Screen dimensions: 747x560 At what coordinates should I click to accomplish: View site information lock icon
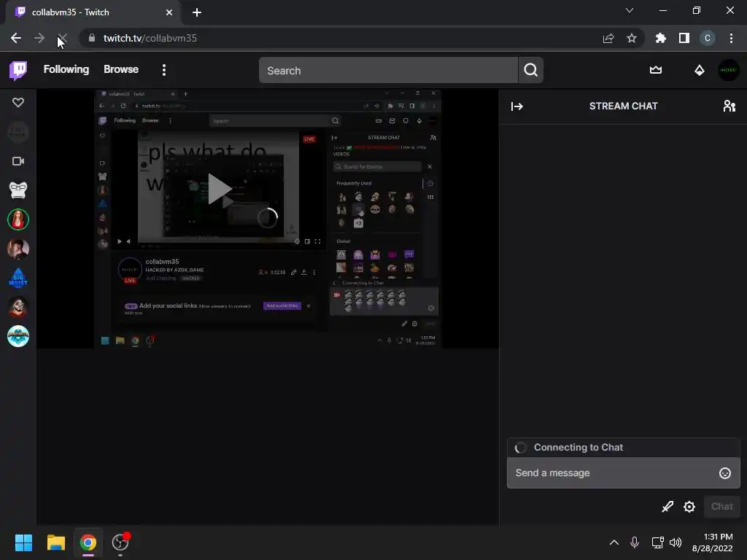coord(92,38)
